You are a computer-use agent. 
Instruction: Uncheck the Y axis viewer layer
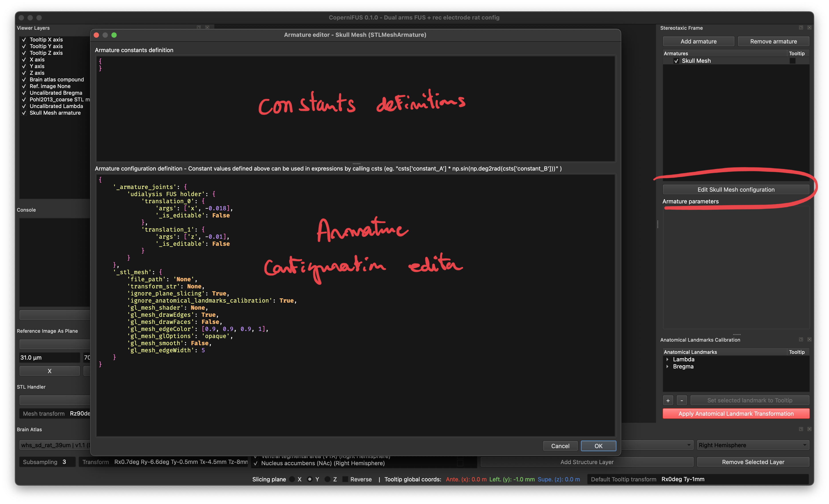(x=24, y=66)
